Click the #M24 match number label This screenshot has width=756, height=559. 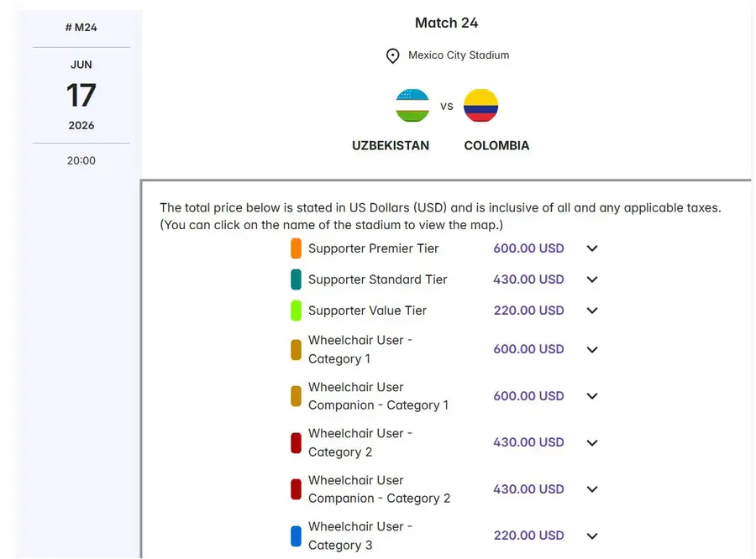81,28
